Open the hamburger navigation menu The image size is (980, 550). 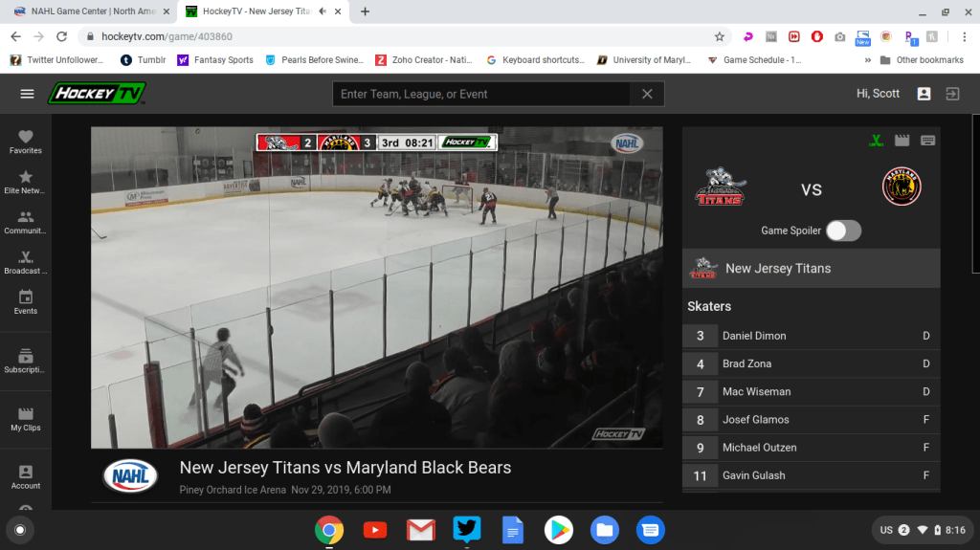27,94
